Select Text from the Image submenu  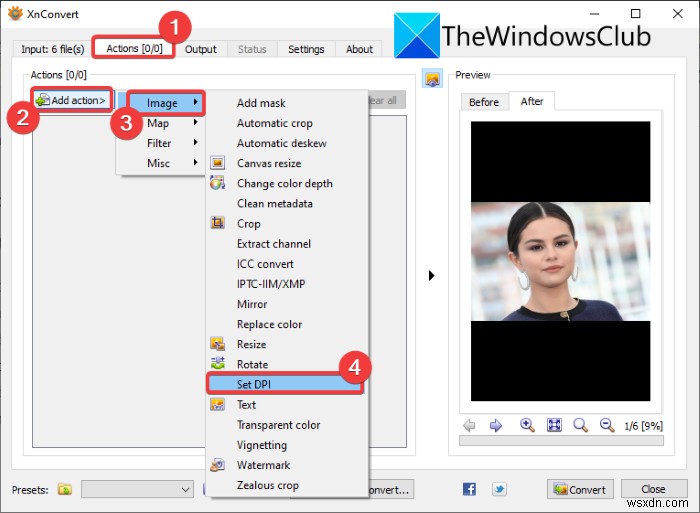pyautogui.click(x=287, y=405)
